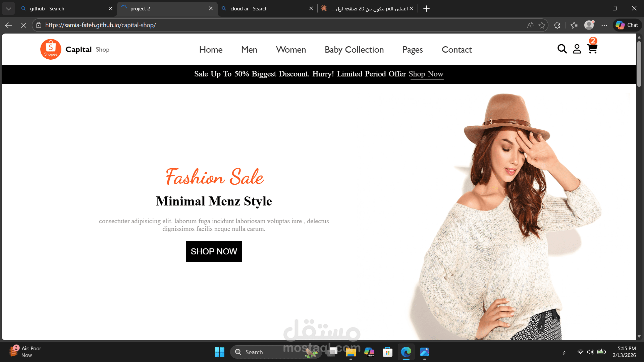Open the Copilot Chat button

627,25
